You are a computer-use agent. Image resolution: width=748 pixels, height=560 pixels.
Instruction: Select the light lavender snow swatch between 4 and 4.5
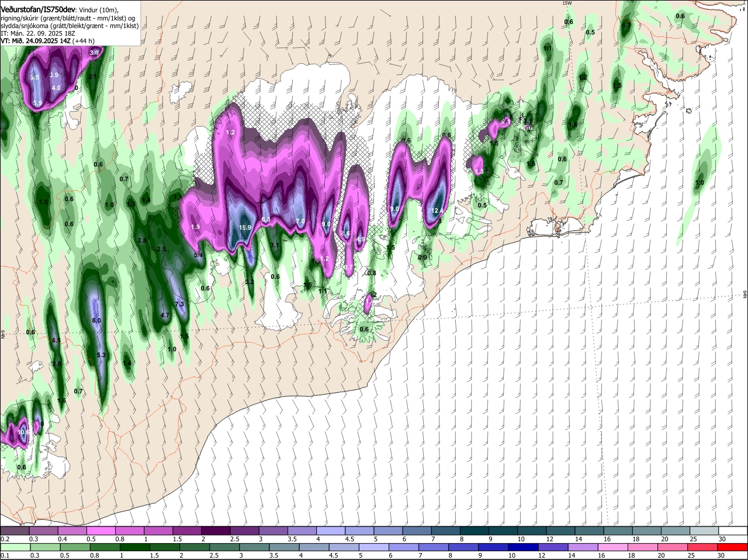pyautogui.click(x=331, y=530)
